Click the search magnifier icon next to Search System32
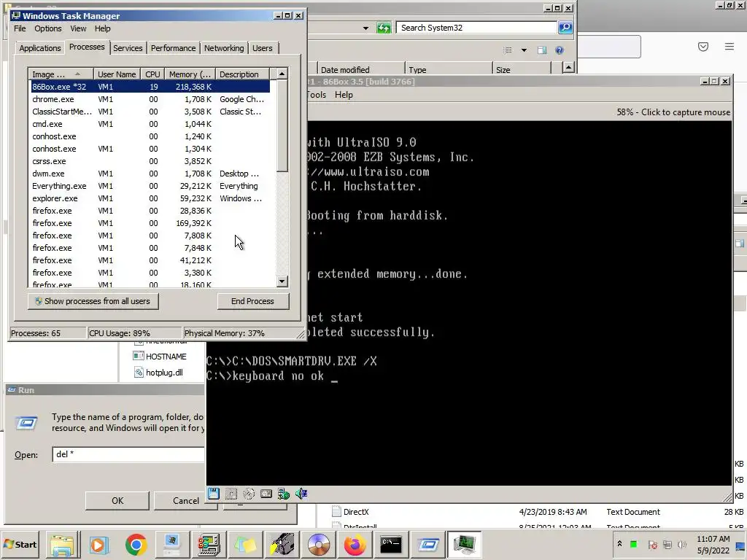747x560 pixels. pos(565,28)
